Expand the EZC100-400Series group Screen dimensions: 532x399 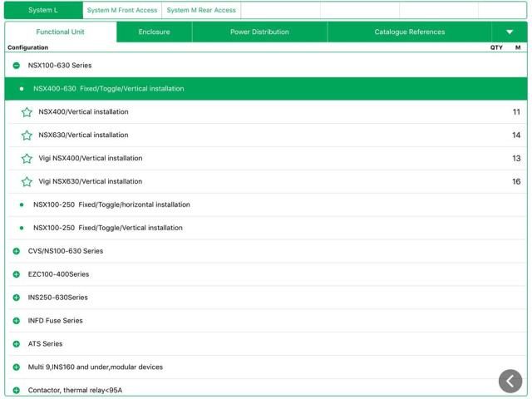(17, 274)
